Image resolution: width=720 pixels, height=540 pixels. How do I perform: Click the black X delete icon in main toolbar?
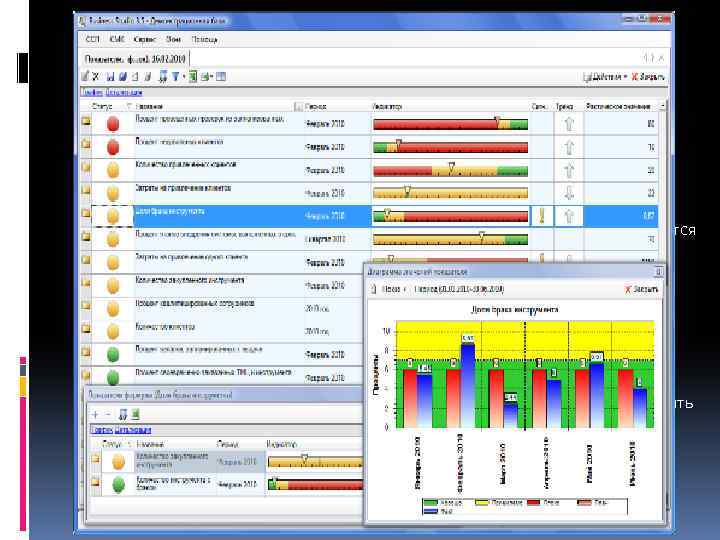[96, 77]
